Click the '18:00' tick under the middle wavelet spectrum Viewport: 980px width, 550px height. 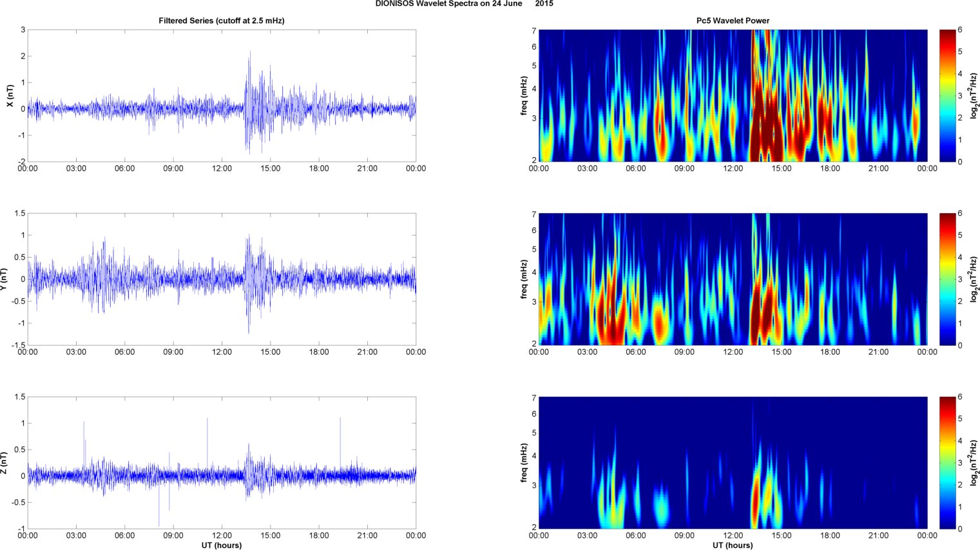click(x=830, y=352)
